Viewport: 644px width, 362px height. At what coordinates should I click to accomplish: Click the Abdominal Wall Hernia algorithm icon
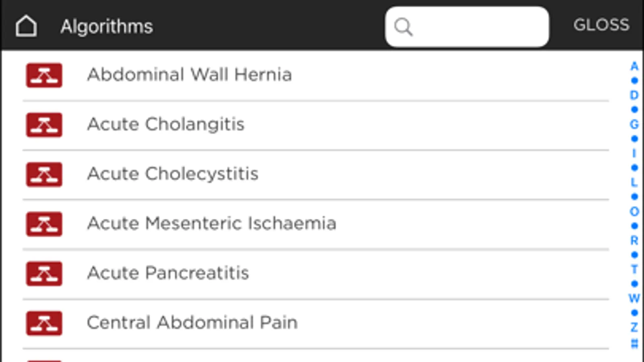44,75
